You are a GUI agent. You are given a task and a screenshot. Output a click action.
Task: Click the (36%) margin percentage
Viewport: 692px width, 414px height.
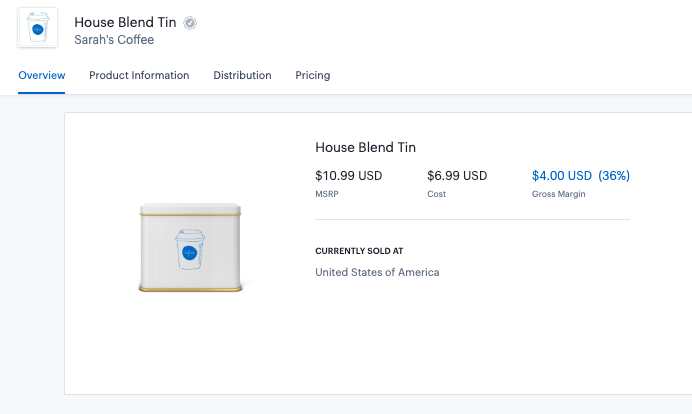(614, 176)
